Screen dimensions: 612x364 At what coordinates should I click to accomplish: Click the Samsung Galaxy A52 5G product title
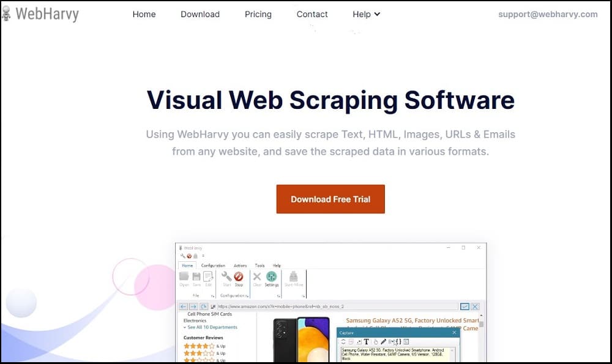412,321
